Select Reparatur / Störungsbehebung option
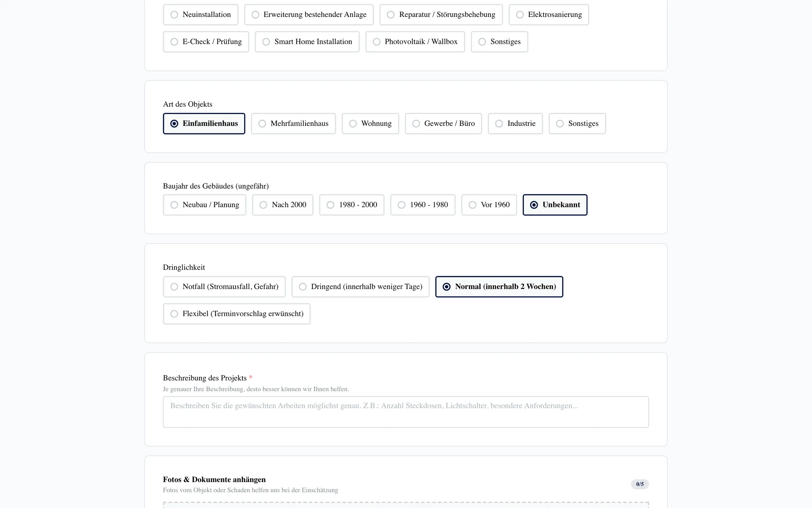Screen dimensions: 812x508 coord(441,15)
